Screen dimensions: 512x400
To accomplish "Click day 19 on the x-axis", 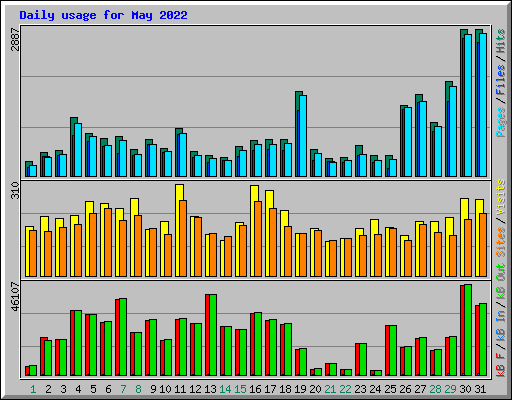I will [x=300, y=389].
